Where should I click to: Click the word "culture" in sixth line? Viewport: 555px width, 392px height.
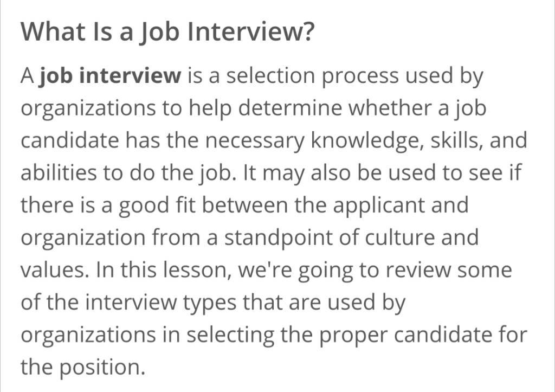[399, 237]
